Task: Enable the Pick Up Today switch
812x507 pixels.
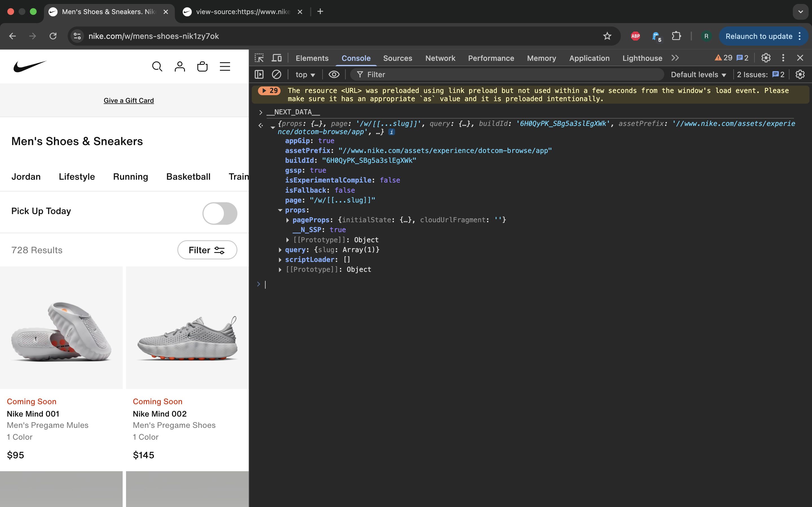Action: [220, 213]
